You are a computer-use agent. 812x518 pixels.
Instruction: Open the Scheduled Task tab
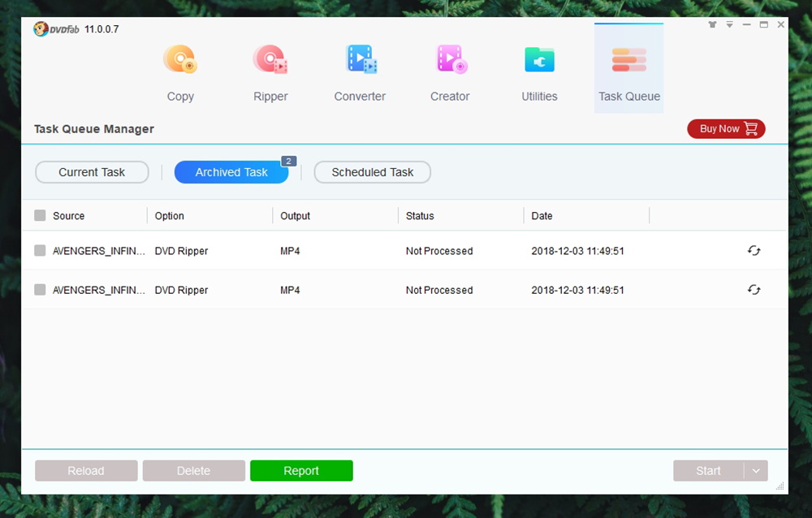pyautogui.click(x=373, y=172)
